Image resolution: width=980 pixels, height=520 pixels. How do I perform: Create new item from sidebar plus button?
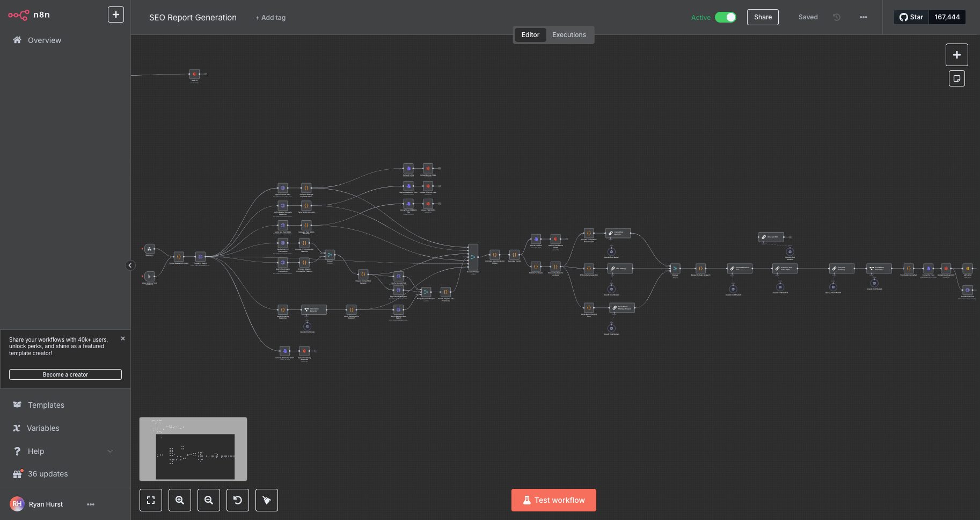coord(116,15)
